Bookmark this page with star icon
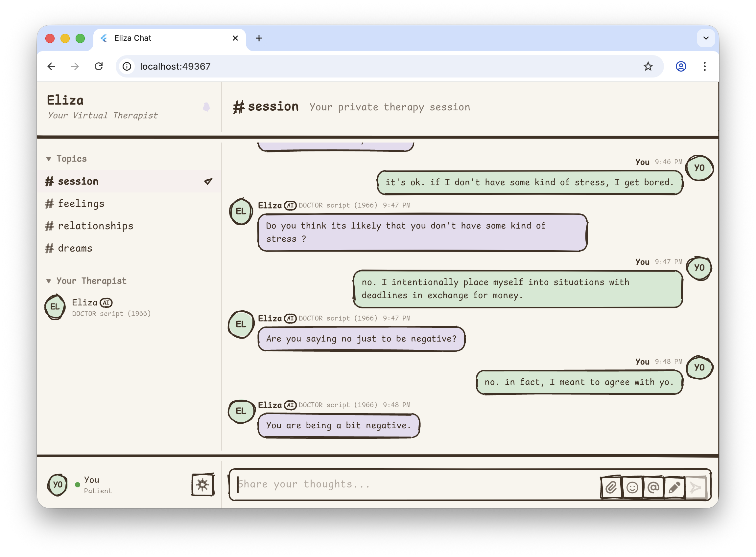The width and height of the screenshot is (756, 557). pos(648,66)
